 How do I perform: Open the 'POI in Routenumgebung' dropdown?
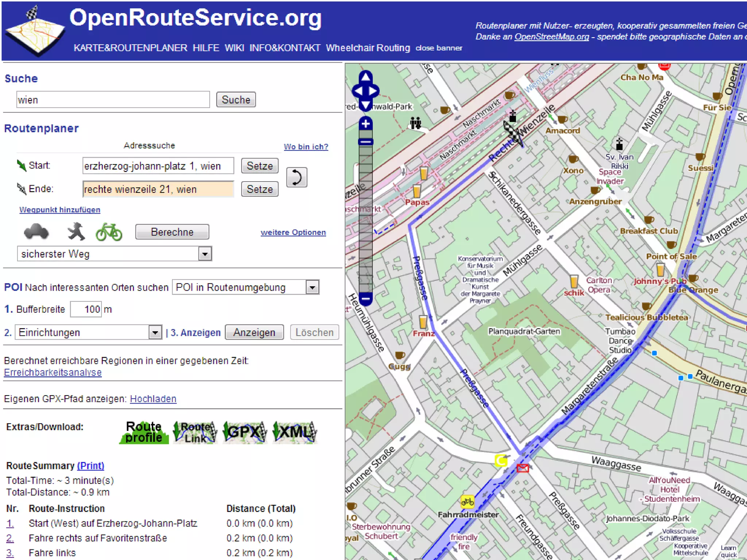246,287
